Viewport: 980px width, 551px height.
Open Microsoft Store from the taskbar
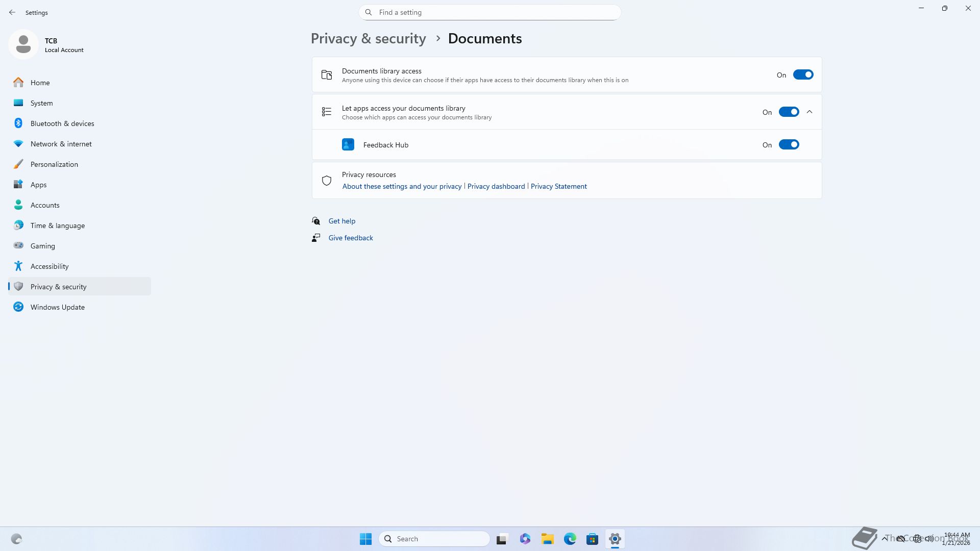(592, 539)
